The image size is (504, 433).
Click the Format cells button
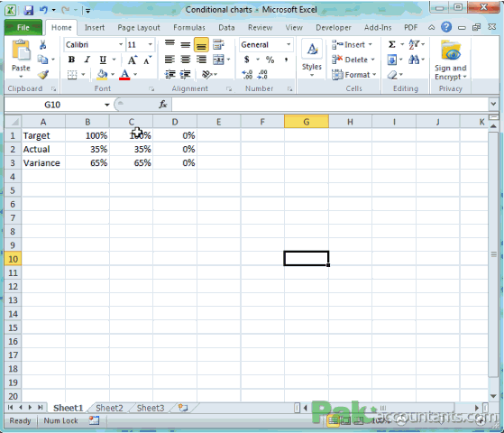[x=354, y=75]
